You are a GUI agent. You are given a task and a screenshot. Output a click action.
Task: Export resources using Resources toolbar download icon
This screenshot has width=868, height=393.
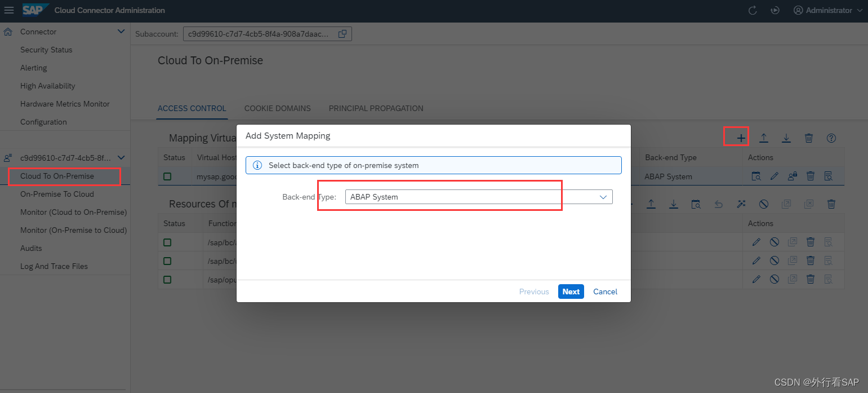pyautogui.click(x=674, y=204)
